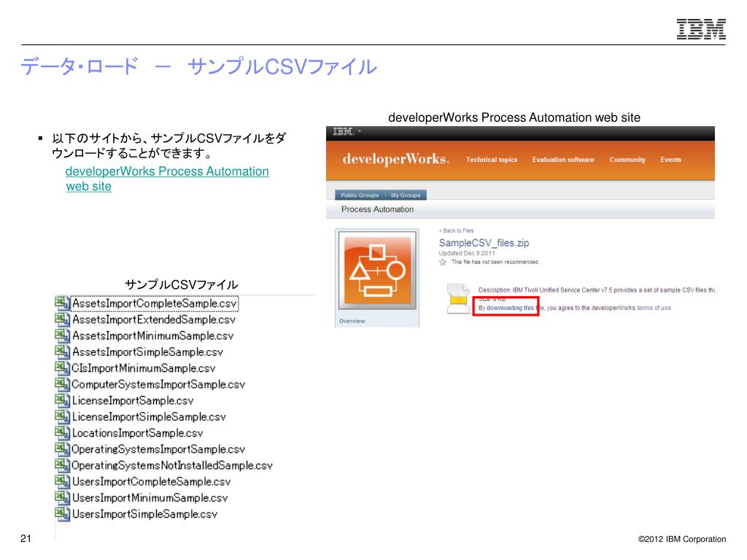Click the This file has not been recommended text
The height and width of the screenshot is (560, 747).
495,262
